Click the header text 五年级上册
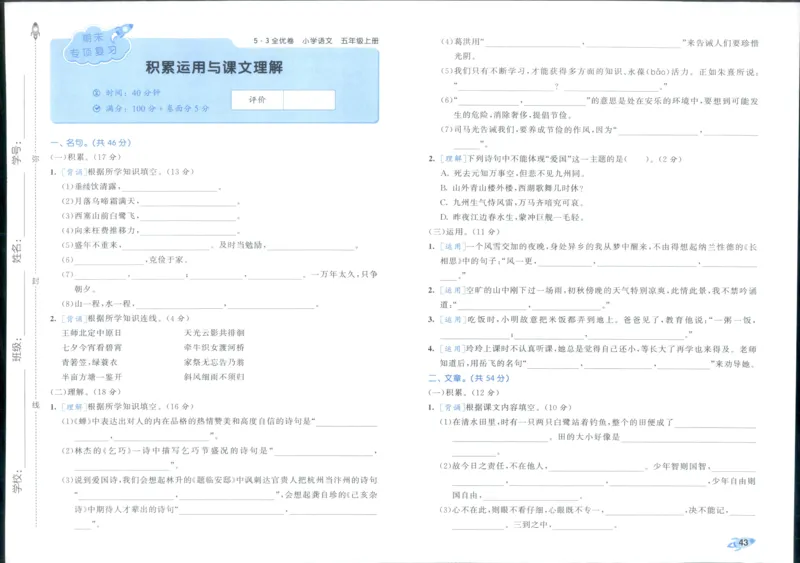 pyautogui.click(x=360, y=41)
